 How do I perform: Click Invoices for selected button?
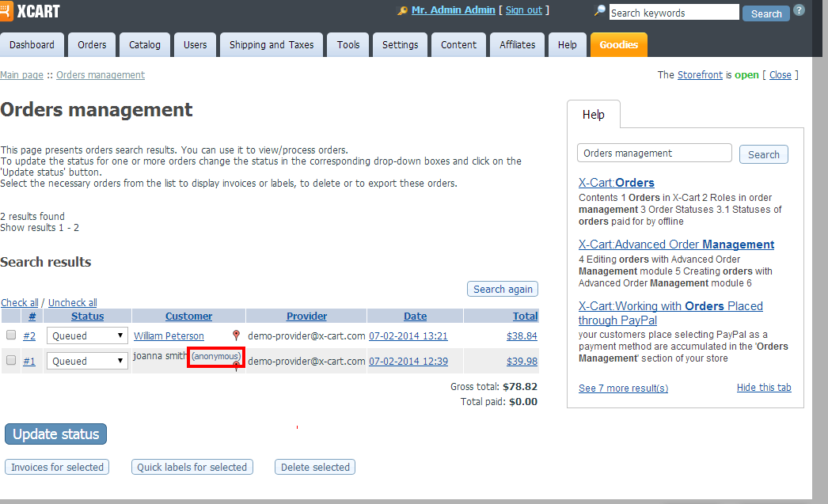(x=57, y=467)
